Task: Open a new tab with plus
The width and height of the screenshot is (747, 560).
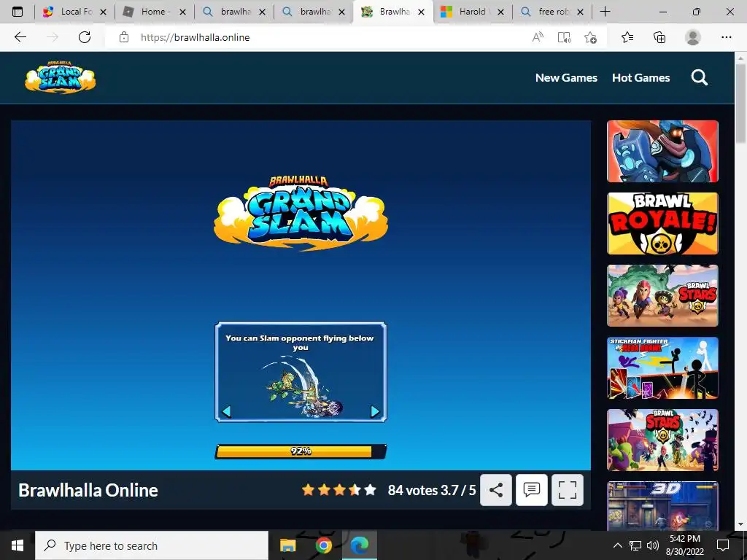Action: pos(605,12)
